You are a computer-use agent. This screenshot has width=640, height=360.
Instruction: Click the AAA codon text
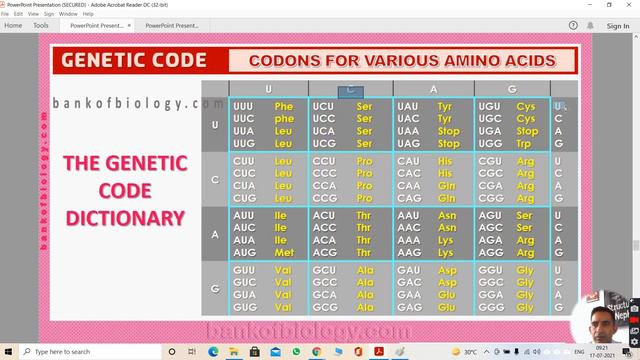[x=409, y=240]
